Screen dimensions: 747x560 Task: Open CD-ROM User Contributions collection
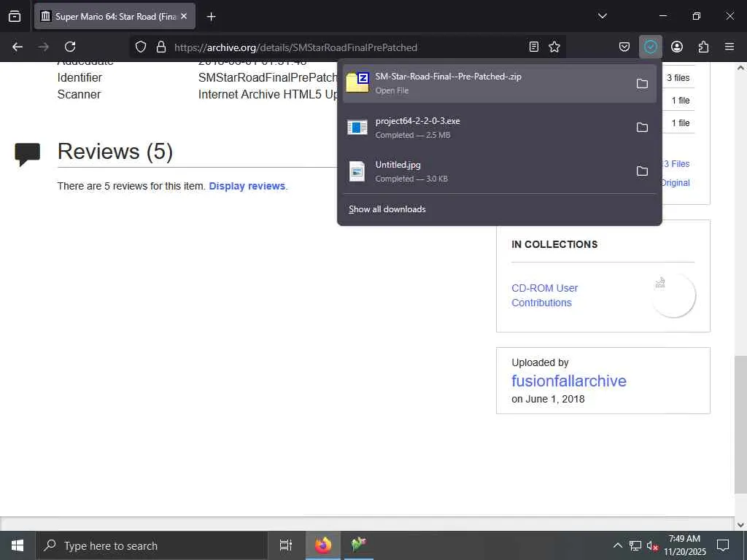point(544,295)
